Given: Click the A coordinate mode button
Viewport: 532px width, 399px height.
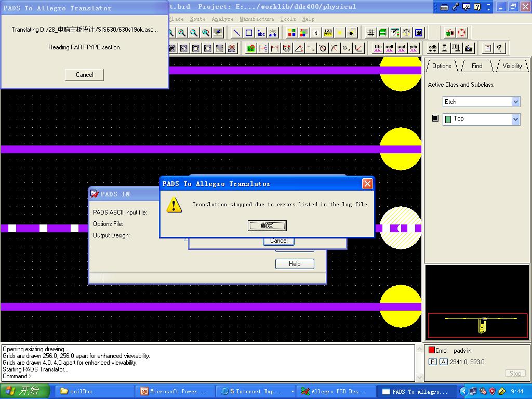Looking at the screenshot, I should pyautogui.click(x=444, y=362).
